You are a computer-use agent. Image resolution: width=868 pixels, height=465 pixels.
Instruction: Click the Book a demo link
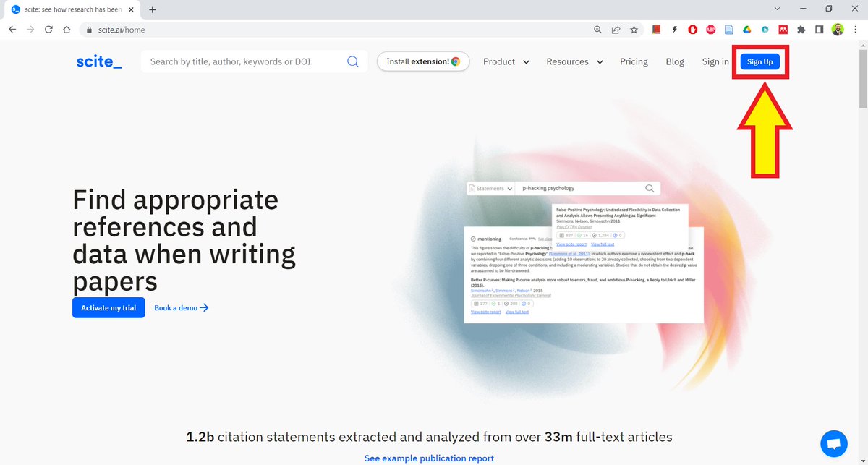pyautogui.click(x=181, y=307)
